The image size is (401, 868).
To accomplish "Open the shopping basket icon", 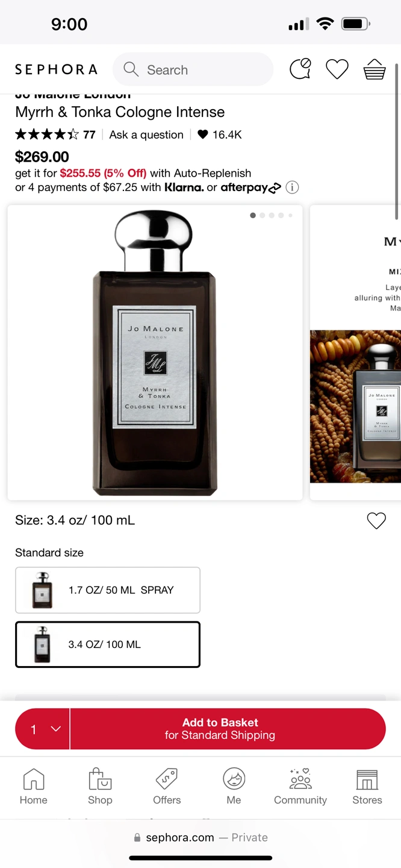I will pos(375,69).
